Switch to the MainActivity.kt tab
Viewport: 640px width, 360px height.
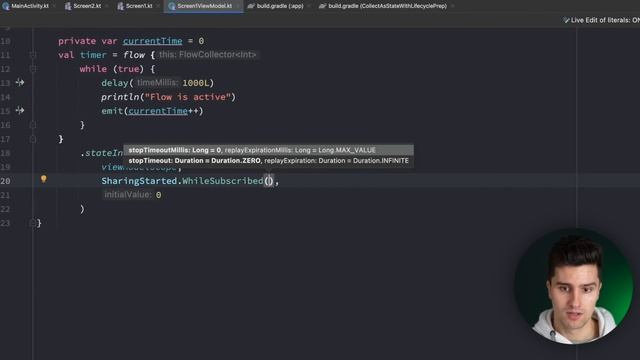25,6
